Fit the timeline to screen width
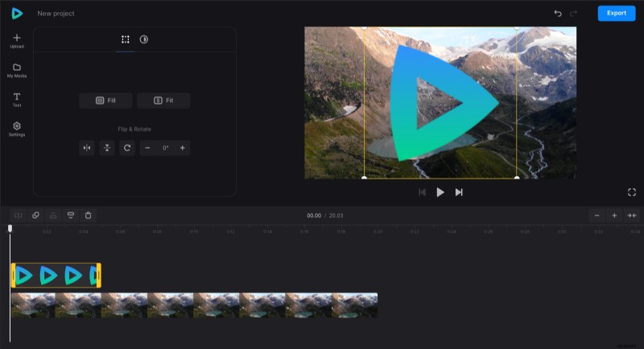This screenshot has height=349, width=644. (x=632, y=216)
